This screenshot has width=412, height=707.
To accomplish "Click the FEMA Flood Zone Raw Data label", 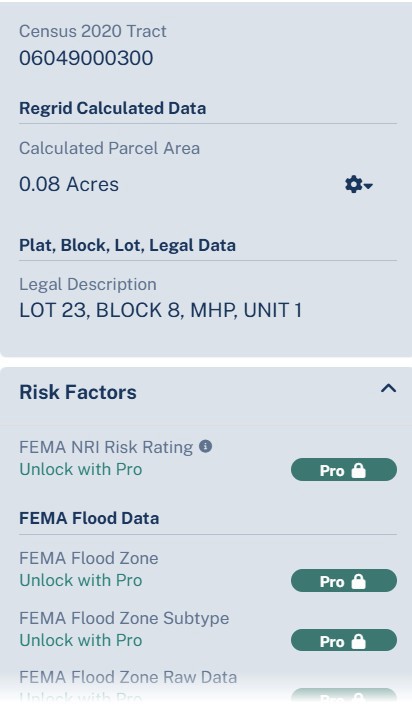I will (128, 677).
